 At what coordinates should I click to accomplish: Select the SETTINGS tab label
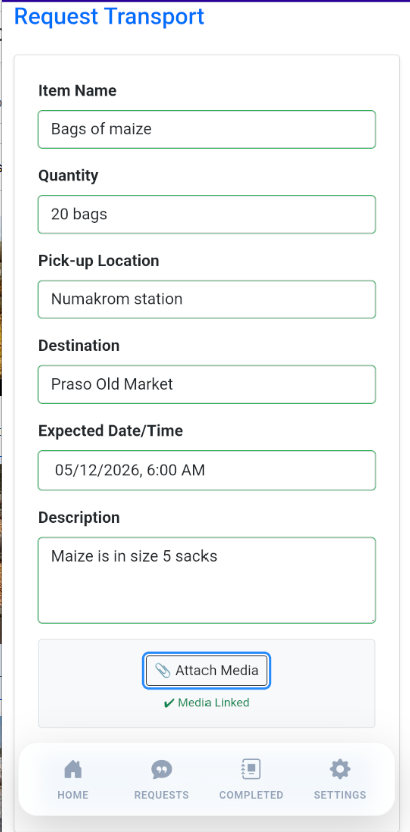pyautogui.click(x=340, y=795)
